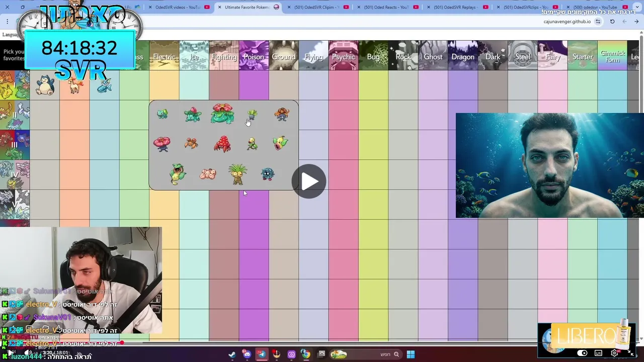The height and width of the screenshot is (362, 644).
Task: Switch to odedsvr - YouTube browser tab
Action: click(596, 7)
